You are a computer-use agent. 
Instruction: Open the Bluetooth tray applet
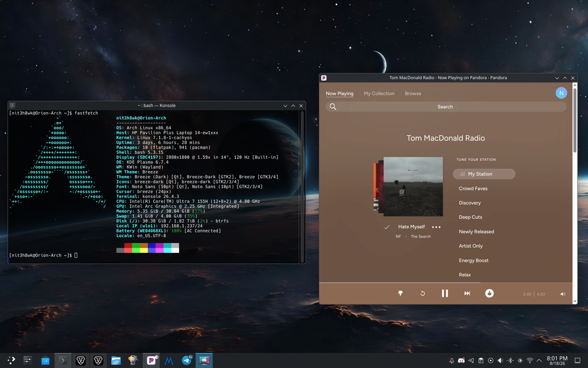510,360
